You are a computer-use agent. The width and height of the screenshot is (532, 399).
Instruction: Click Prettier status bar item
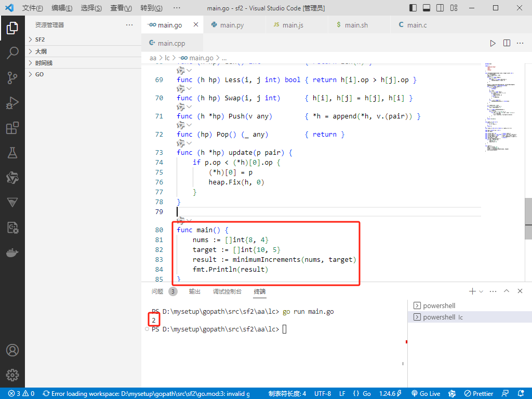[479, 394]
